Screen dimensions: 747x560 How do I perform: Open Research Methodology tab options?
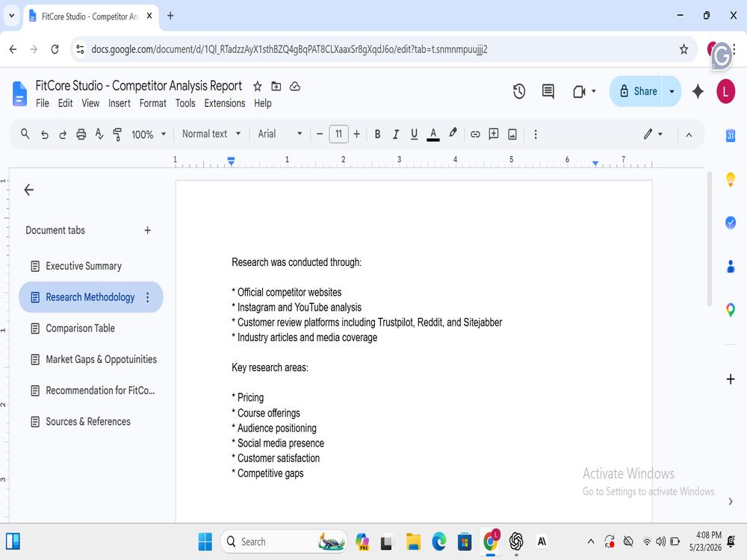click(148, 297)
